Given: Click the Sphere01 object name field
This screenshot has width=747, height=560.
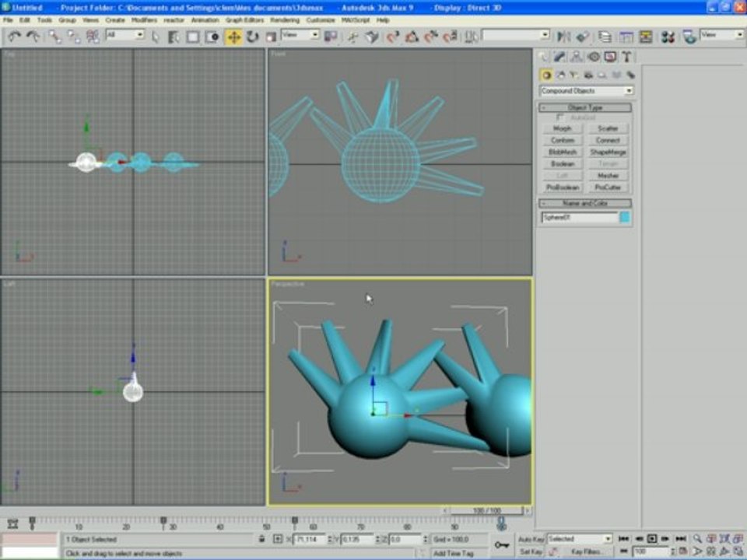Looking at the screenshot, I should point(579,218).
